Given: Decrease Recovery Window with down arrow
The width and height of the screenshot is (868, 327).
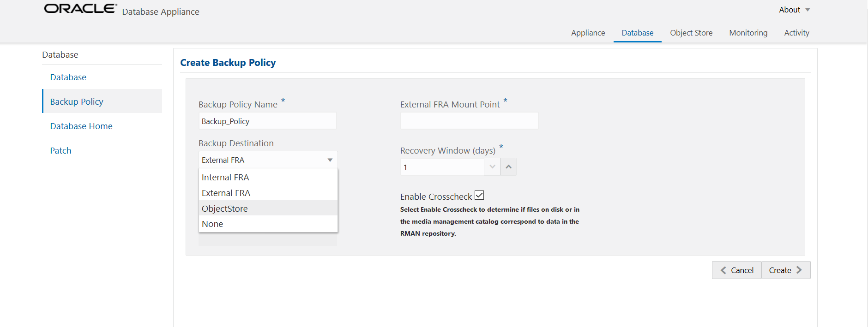Looking at the screenshot, I should tap(492, 167).
